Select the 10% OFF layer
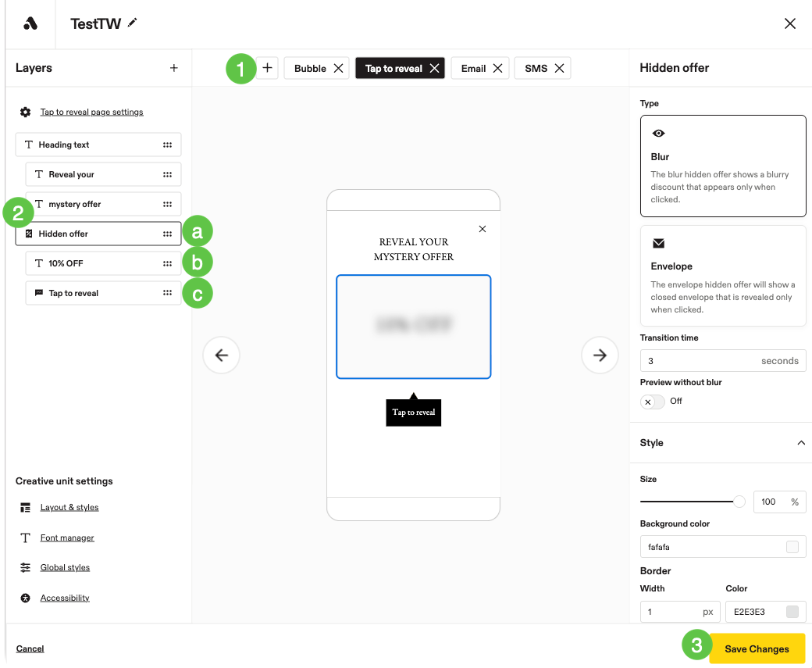 point(104,263)
